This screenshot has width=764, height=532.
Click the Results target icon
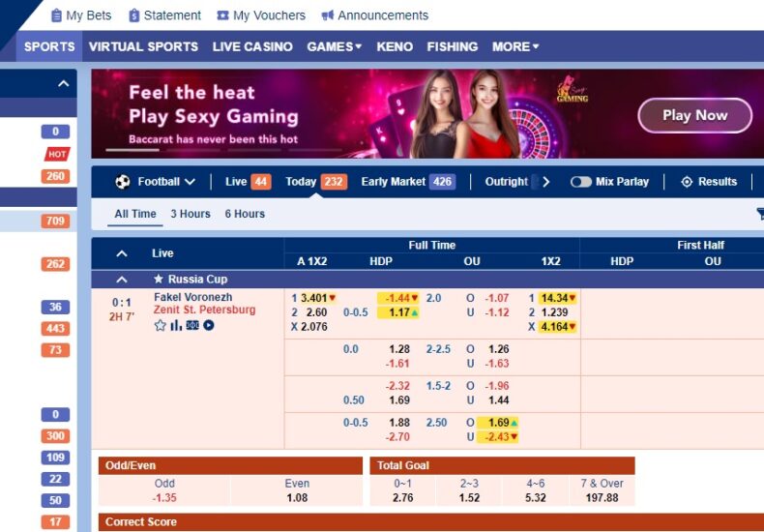pos(687,182)
